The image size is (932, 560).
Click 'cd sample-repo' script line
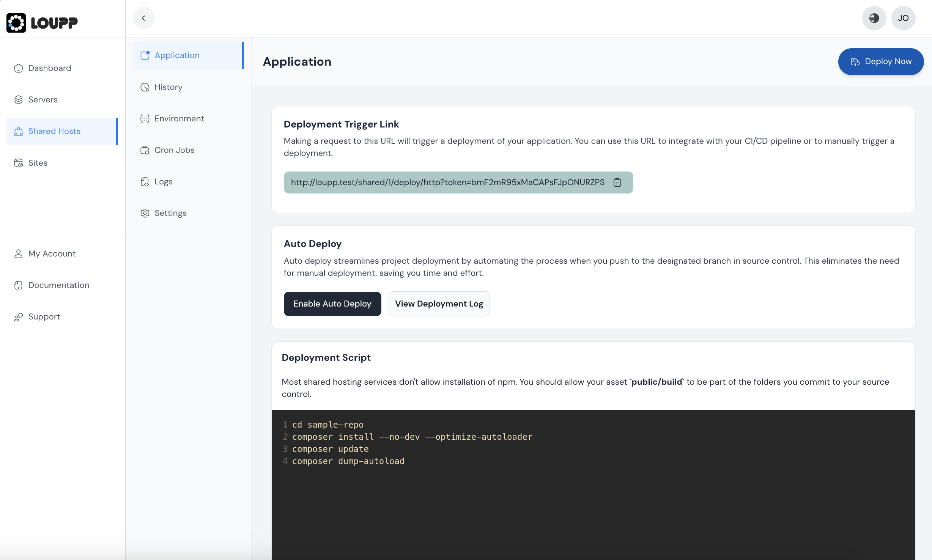pos(328,425)
